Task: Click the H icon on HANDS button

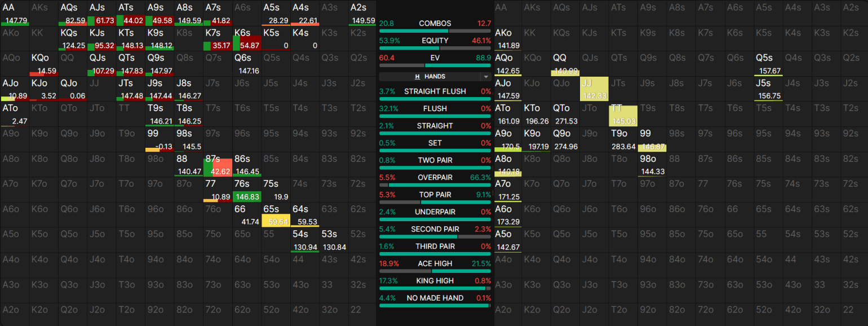Action: (417, 77)
